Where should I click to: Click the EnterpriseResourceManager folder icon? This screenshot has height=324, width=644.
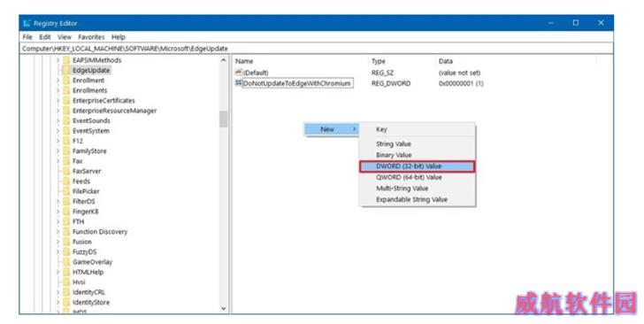click(x=66, y=111)
